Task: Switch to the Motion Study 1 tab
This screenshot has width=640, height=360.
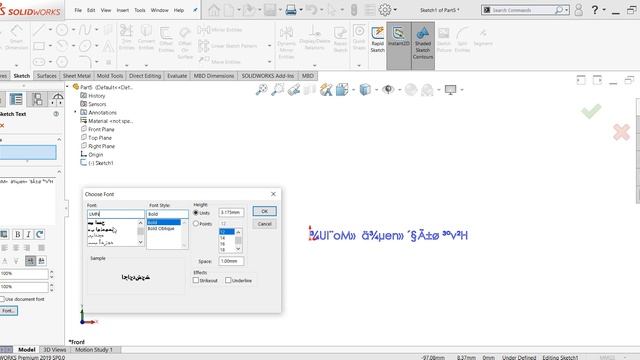Action: (x=93, y=350)
